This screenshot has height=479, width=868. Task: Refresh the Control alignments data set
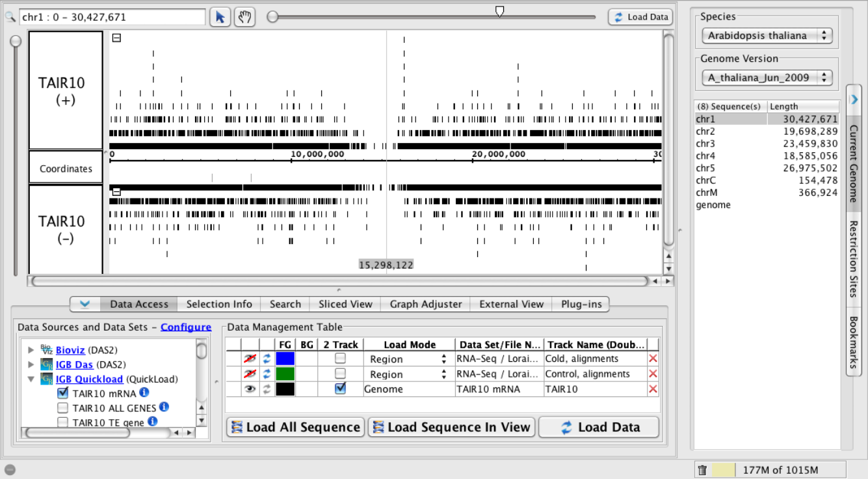pyautogui.click(x=267, y=374)
